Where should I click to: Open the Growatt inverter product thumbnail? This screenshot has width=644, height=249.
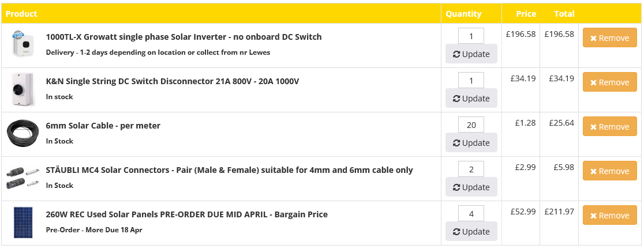(23, 43)
